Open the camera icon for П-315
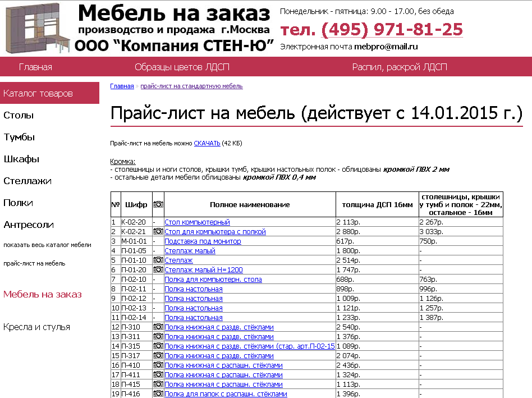Image resolution: width=532 pixels, height=398 pixels. [x=158, y=346]
